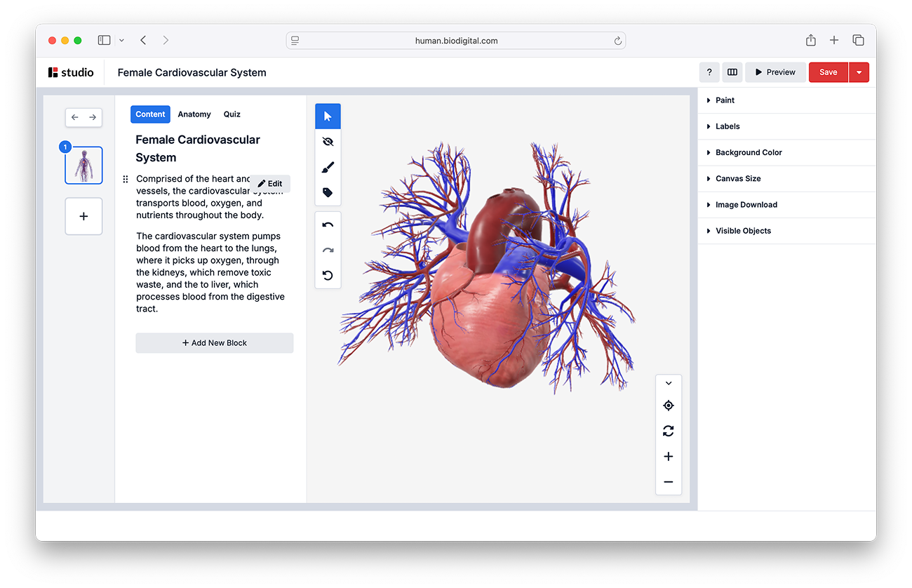Click the page reader icon in address bar
The image size is (912, 588).
pos(295,41)
